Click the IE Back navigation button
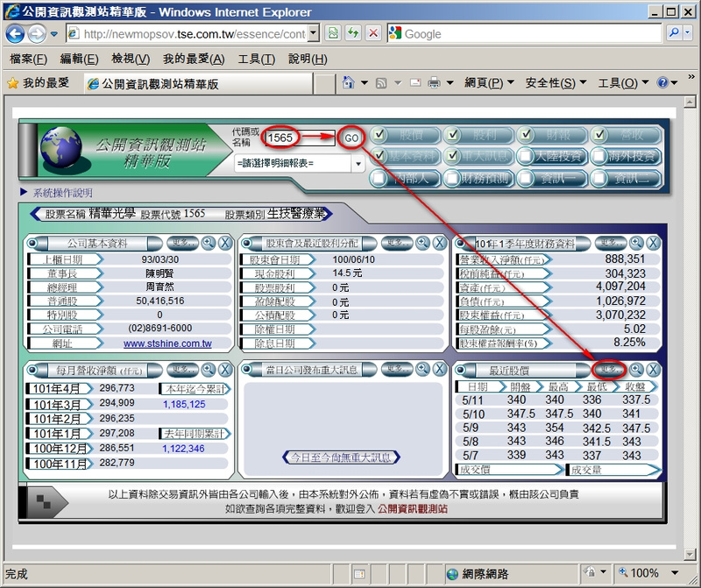The height and width of the screenshot is (588, 701). [x=15, y=33]
